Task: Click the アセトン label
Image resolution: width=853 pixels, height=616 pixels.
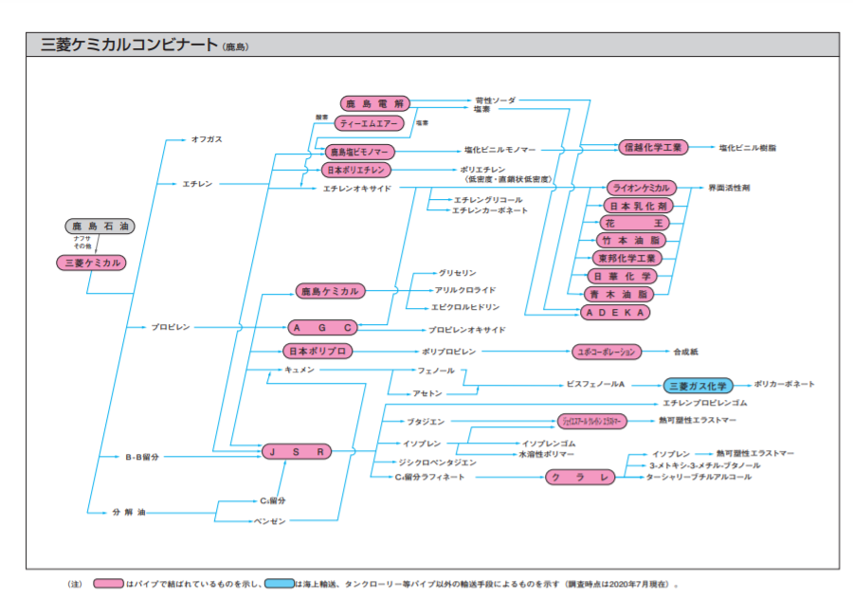Action: (427, 393)
